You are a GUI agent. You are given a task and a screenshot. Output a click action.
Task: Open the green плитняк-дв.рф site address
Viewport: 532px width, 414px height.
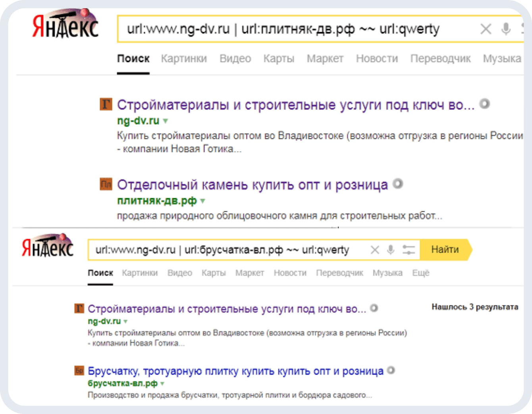(157, 201)
